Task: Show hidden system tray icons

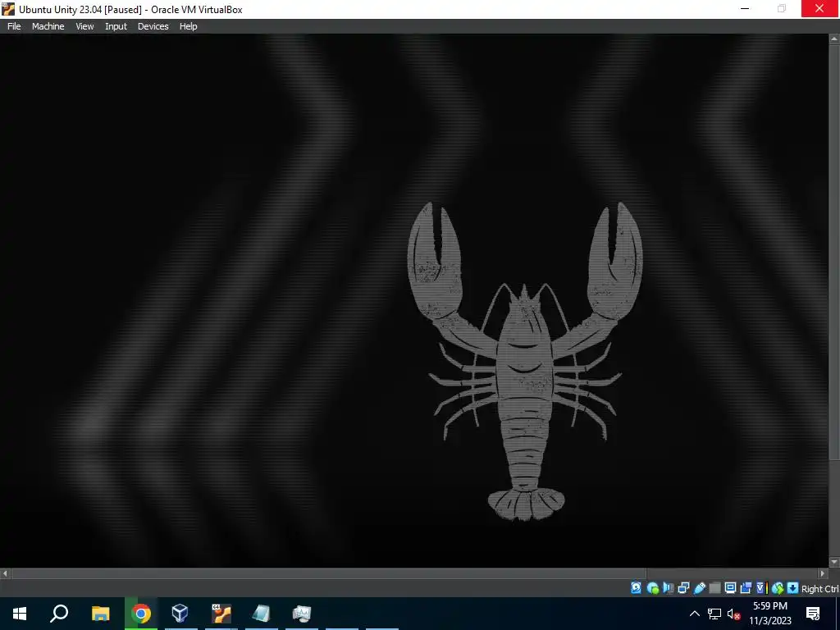Action: point(694,614)
